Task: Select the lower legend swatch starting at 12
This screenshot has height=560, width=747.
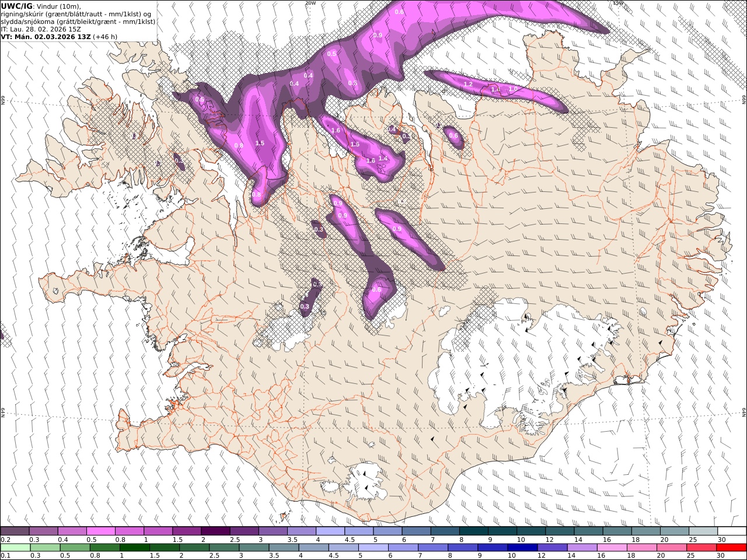Action: click(551, 547)
